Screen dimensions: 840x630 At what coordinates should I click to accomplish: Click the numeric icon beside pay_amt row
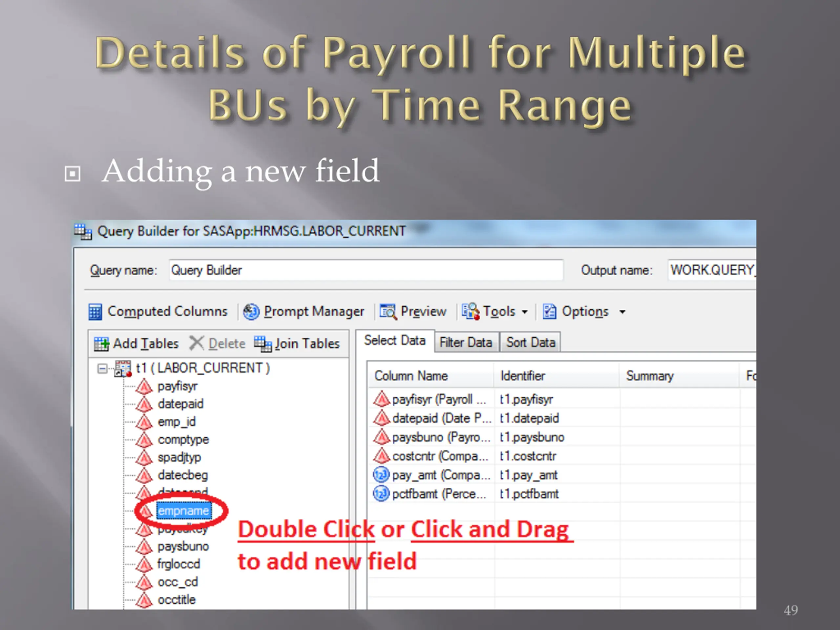click(x=381, y=475)
